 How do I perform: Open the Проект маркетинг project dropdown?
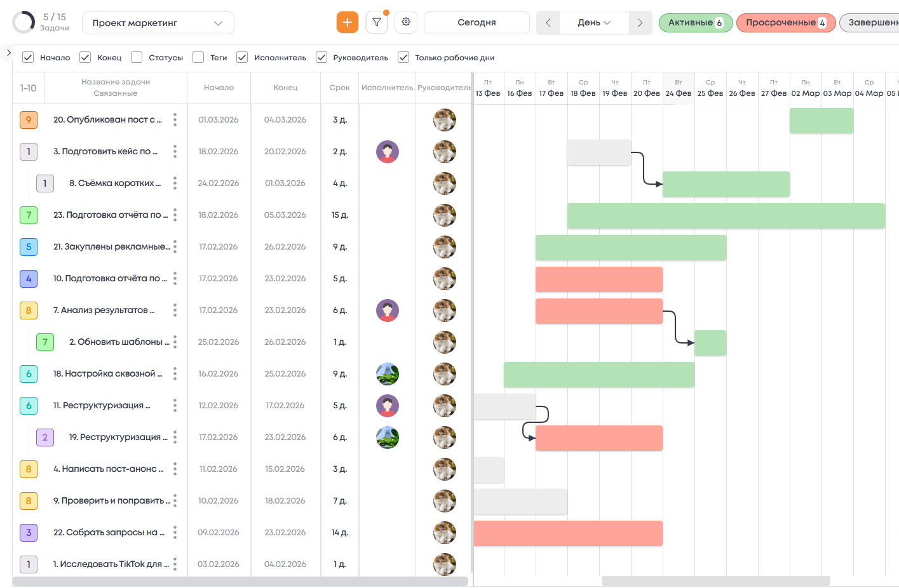158,23
